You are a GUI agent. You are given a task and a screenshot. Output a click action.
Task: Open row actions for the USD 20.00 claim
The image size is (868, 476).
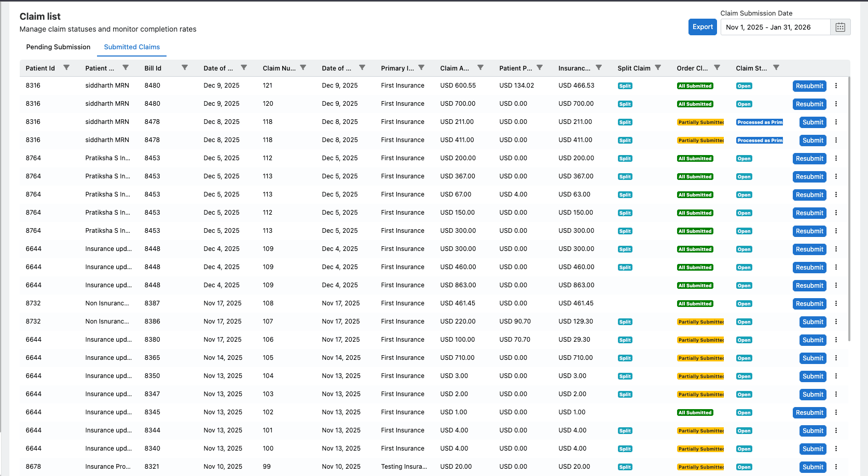click(836, 467)
